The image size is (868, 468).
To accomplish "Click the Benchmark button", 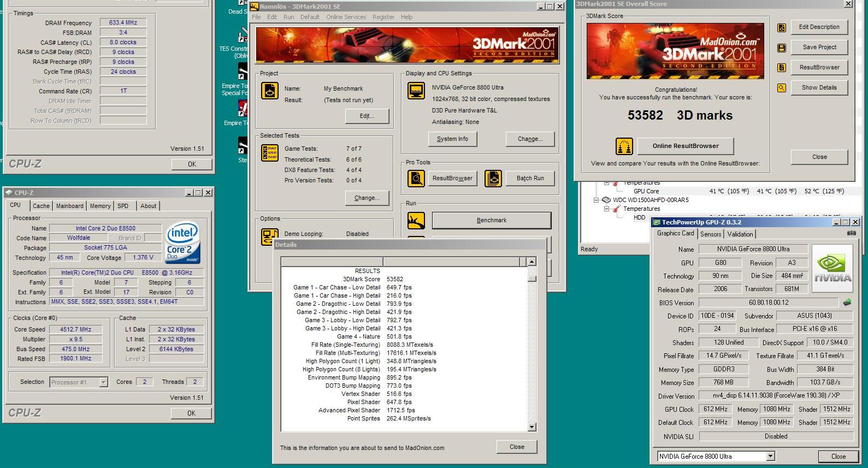I will coord(492,220).
